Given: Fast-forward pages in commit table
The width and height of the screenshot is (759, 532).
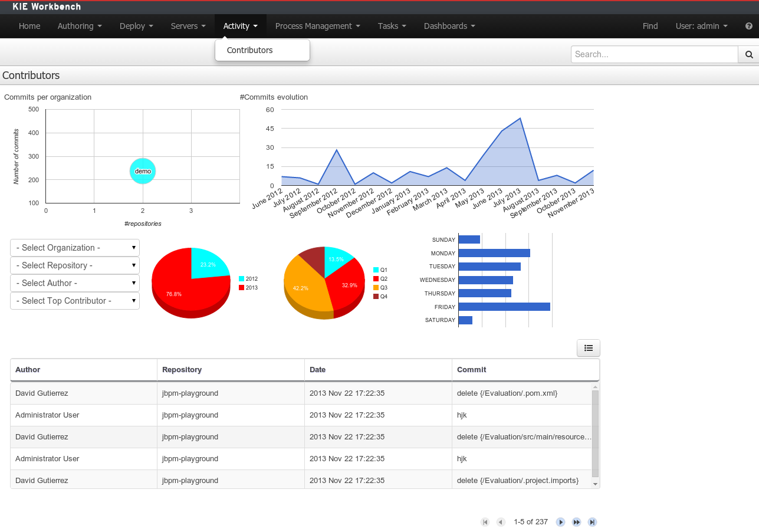Looking at the screenshot, I should click(577, 522).
